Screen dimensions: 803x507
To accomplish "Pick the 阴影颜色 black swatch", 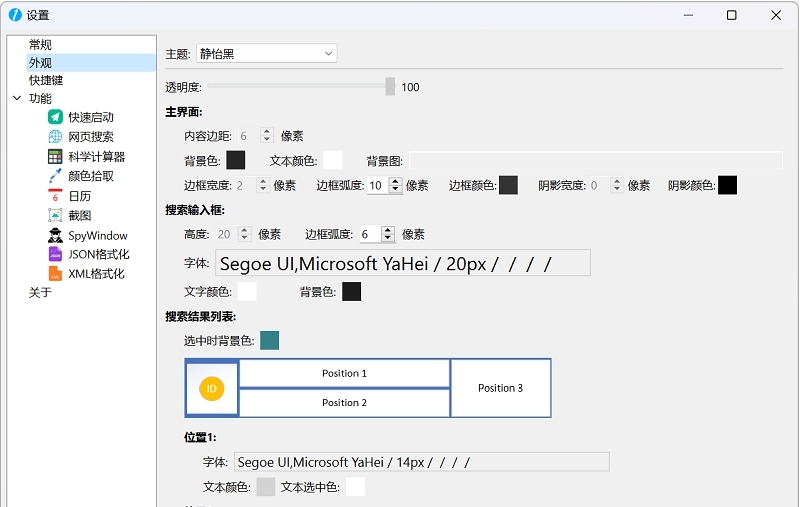I will 727,185.
